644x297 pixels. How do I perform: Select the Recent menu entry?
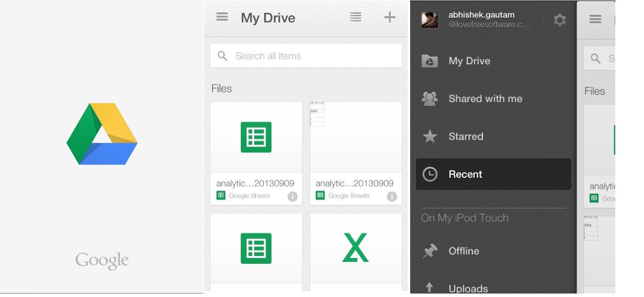pos(493,174)
